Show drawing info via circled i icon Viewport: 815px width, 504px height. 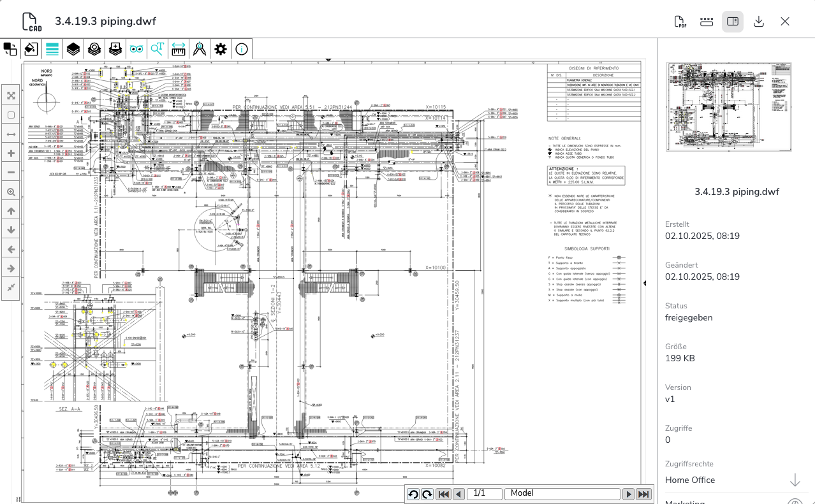pos(242,49)
